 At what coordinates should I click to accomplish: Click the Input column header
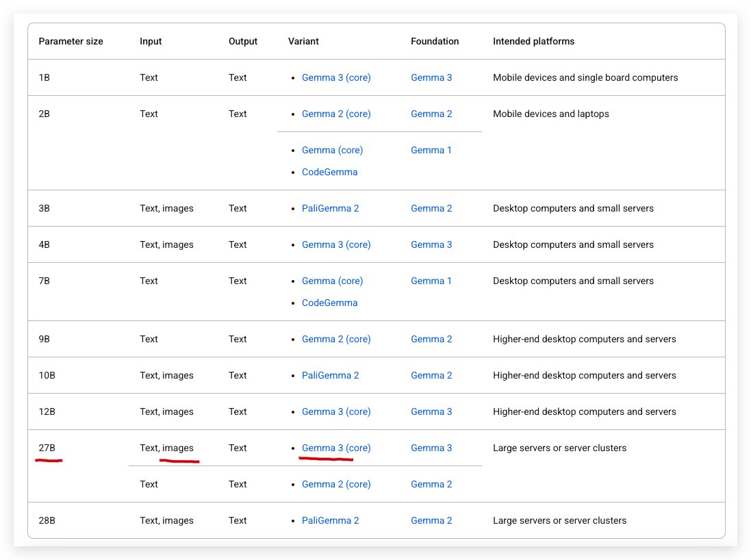coord(151,42)
